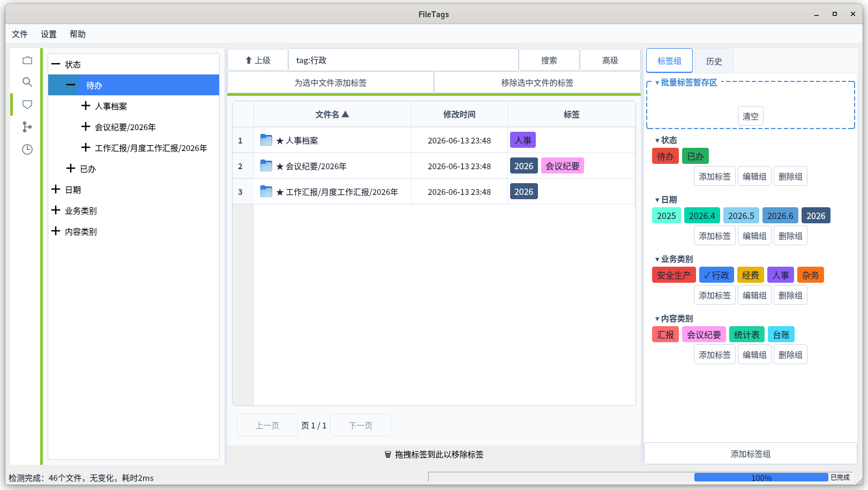Select the 安全生产 tag
868x490 pixels.
tap(674, 275)
